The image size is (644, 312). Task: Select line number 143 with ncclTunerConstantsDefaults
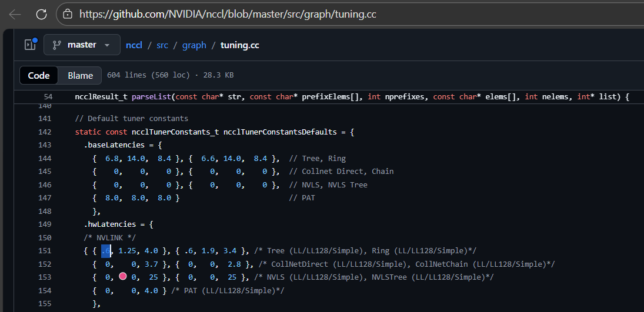tap(45, 145)
